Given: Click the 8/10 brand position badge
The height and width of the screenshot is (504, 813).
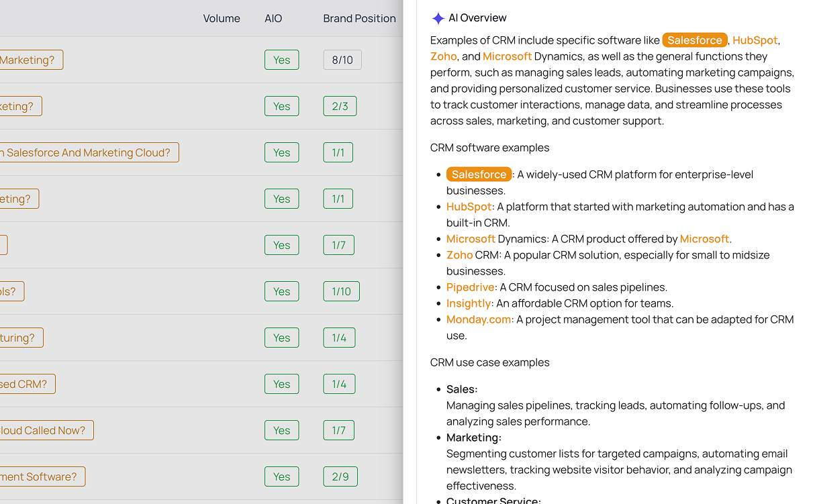Looking at the screenshot, I should coord(342,60).
